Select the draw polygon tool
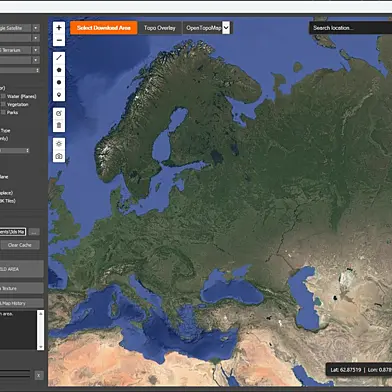 coord(59,70)
